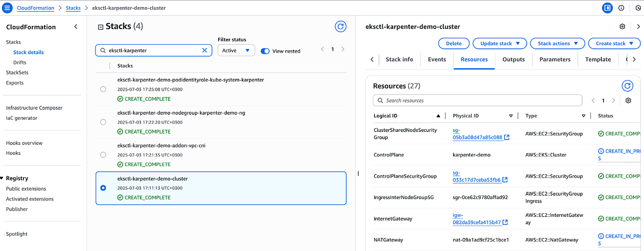Image resolution: width=644 pixels, height=251 pixels.
Task: Toggle the View nested switch
Action: [x=265, y=51]
